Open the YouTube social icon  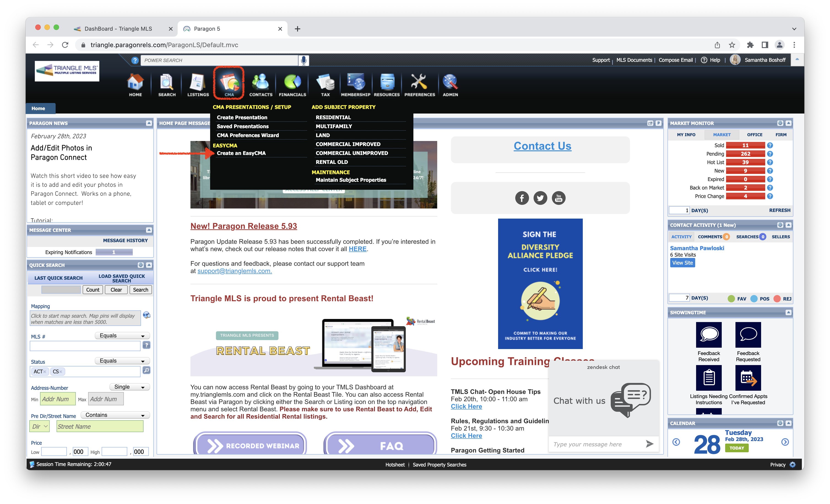coord(559,198)
